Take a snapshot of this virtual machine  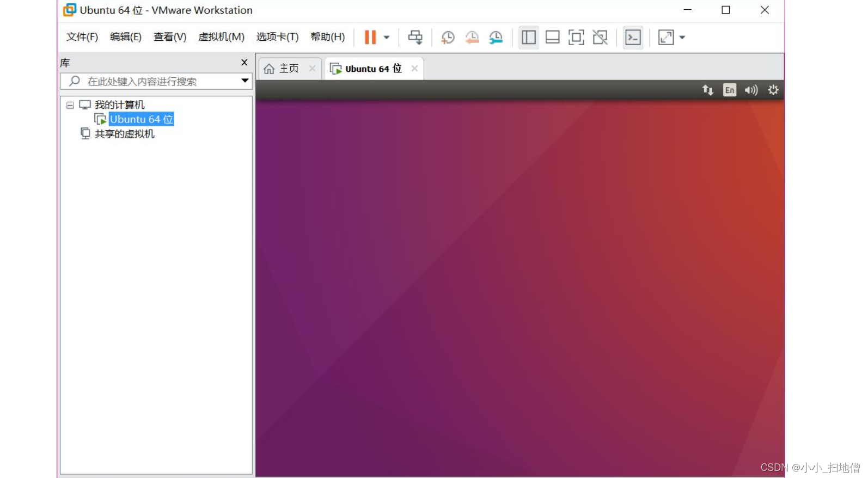coord(448,37)
